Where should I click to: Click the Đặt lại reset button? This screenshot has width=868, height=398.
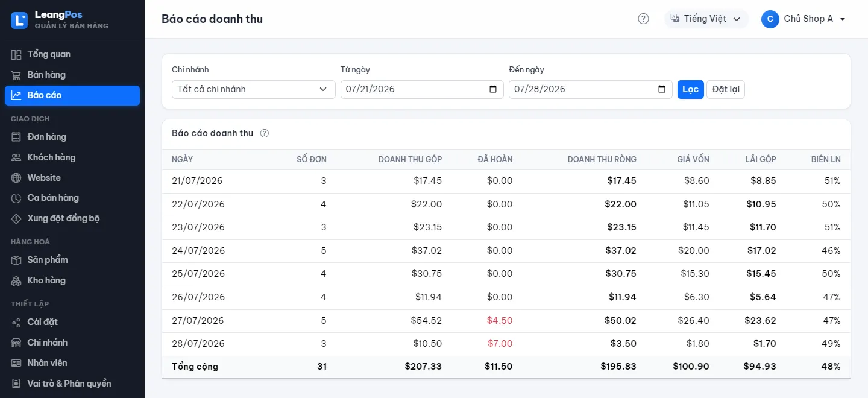tap(726, 89)
